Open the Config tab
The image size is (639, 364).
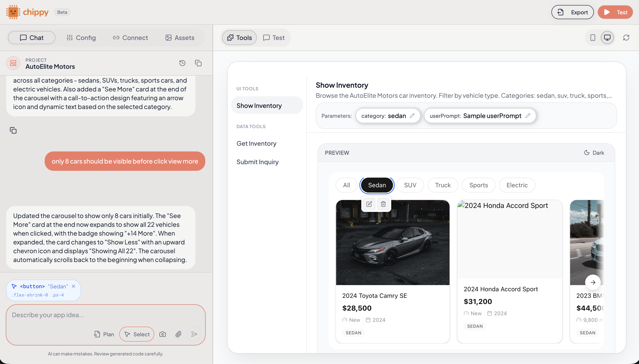(x=81, y=38)
